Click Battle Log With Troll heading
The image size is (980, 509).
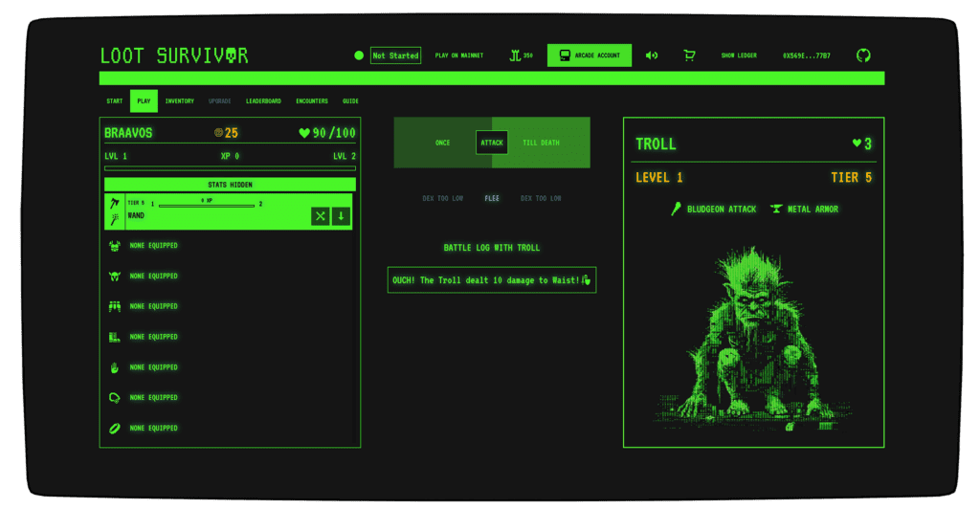(492, 248)
